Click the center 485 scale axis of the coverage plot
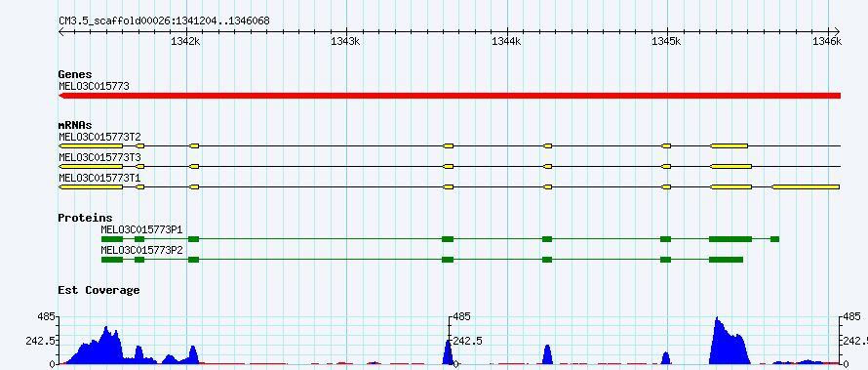The width and height of the screenshot is (868, 370). coord(450,340)
